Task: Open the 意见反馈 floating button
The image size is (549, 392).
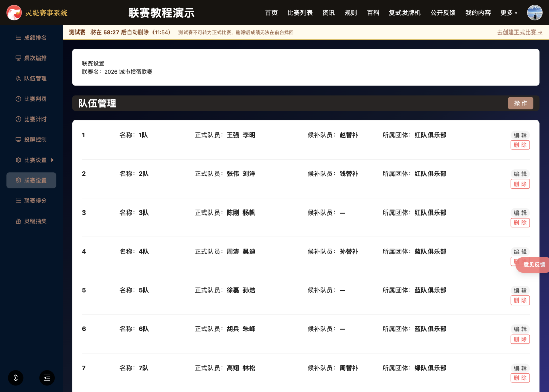Action: pyautogui.click(x=533, y=265)
